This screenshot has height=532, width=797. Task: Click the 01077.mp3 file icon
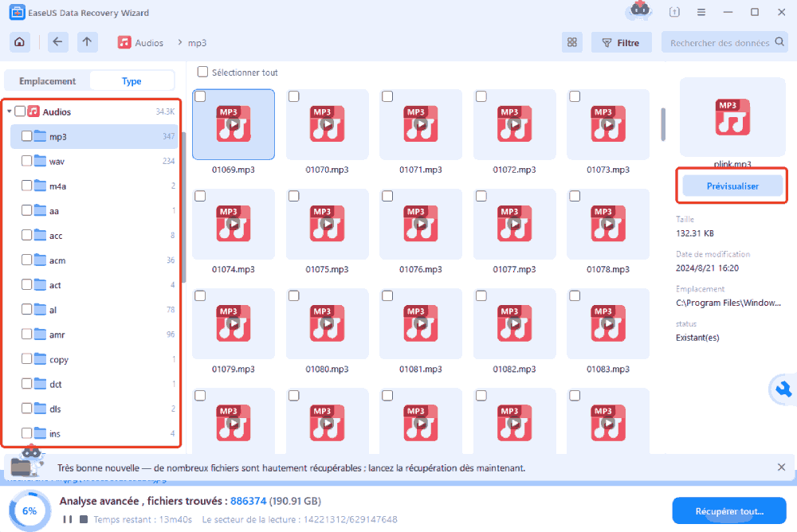tap(514, 224)
